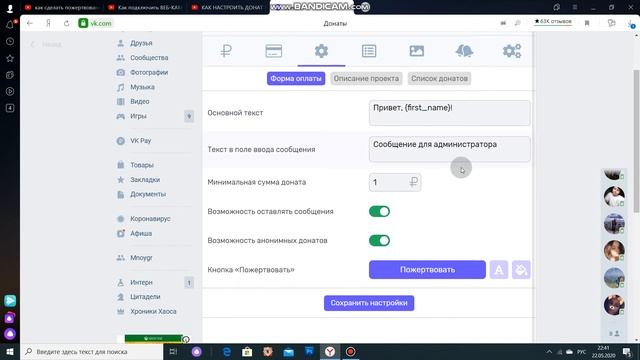Click Сохранить настройки button
Viewport: 640px width, 360px height.
click(x=369, y=303)
